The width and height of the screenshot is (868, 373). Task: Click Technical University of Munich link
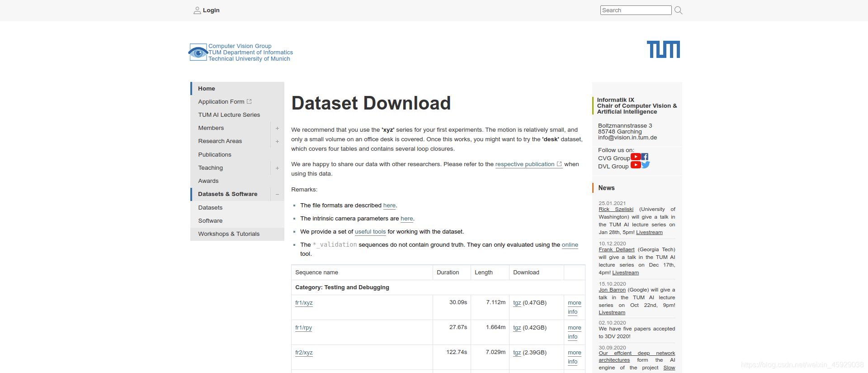coord(249,59)
